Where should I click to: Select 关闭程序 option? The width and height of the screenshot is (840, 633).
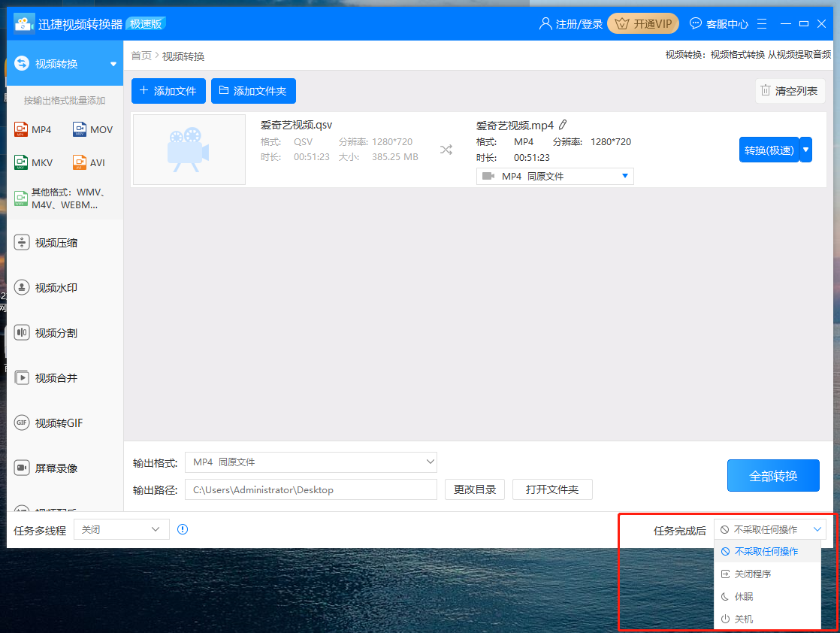[x=767, y=574]
